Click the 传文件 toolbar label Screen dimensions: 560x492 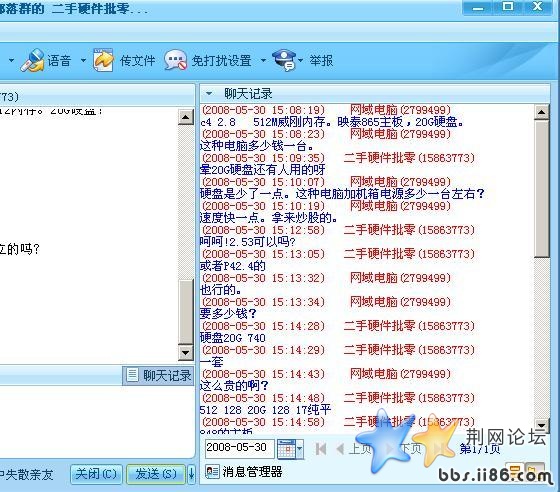138,60
